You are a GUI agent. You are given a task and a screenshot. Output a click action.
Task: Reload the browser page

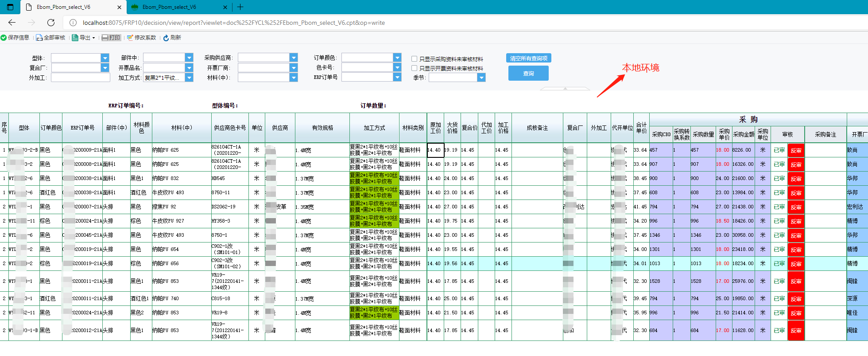51,23
